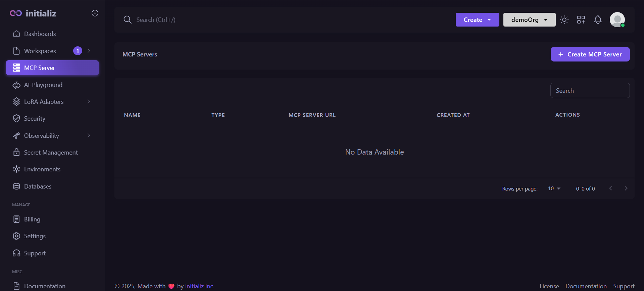The image size is (644, 291).
Task: Click the Workspaces count badge showing 1
Action: coord(78,51)
